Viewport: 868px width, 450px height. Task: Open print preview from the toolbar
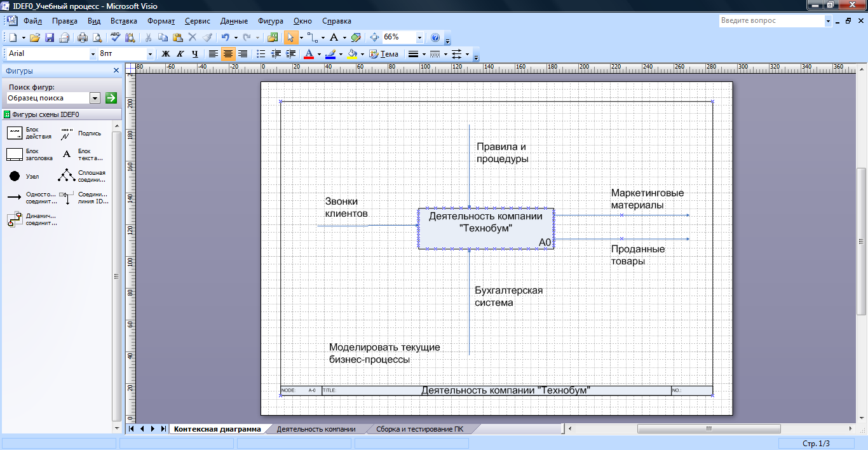pos(97,37)
